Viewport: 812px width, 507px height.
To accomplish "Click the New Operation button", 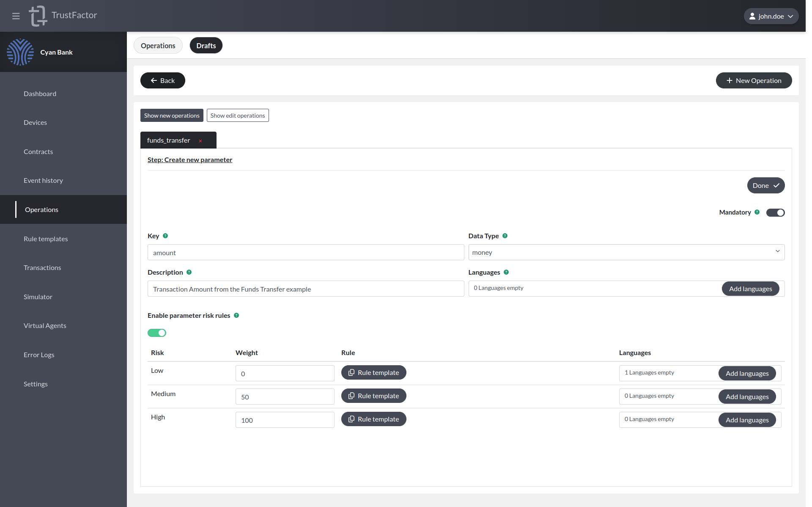I will 754,80.
